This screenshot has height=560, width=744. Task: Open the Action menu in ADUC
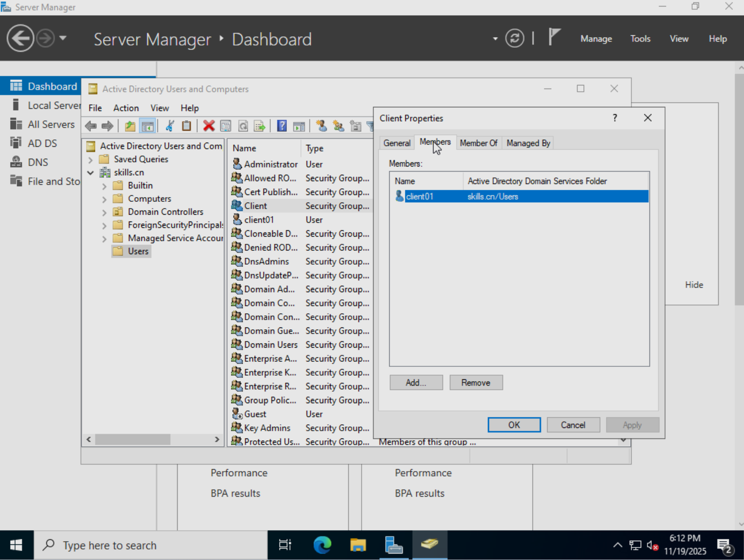tap(126, 108)
